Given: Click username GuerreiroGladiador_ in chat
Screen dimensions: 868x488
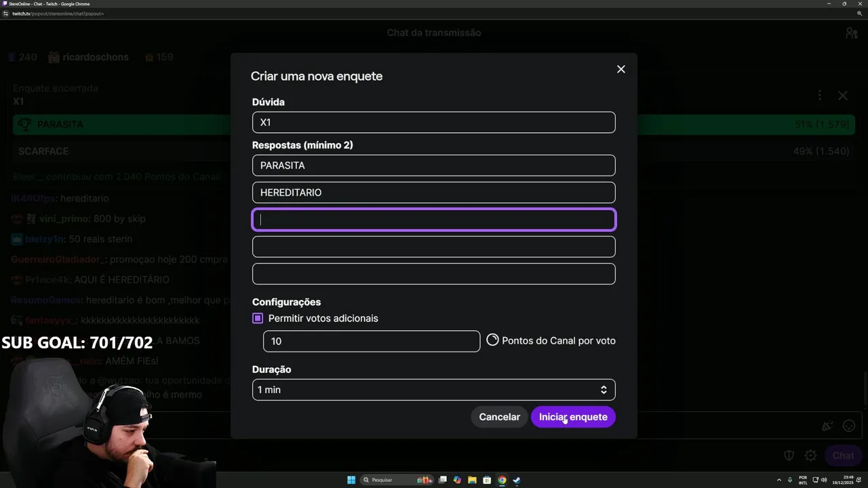Looking at the screenshot, I should coord(58,260).
